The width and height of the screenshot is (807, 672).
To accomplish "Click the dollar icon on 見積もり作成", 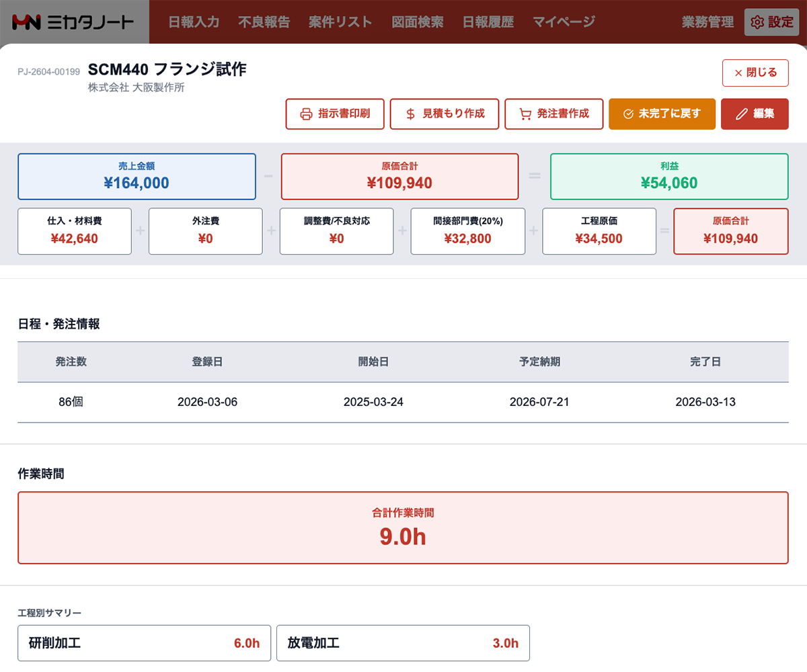I will [x=410, y=114].
